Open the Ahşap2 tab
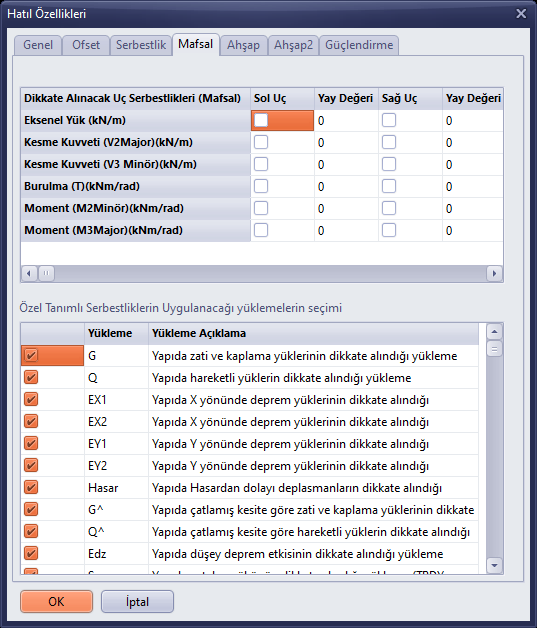This screenshot has height=628, width=537. tap(294, 45)
